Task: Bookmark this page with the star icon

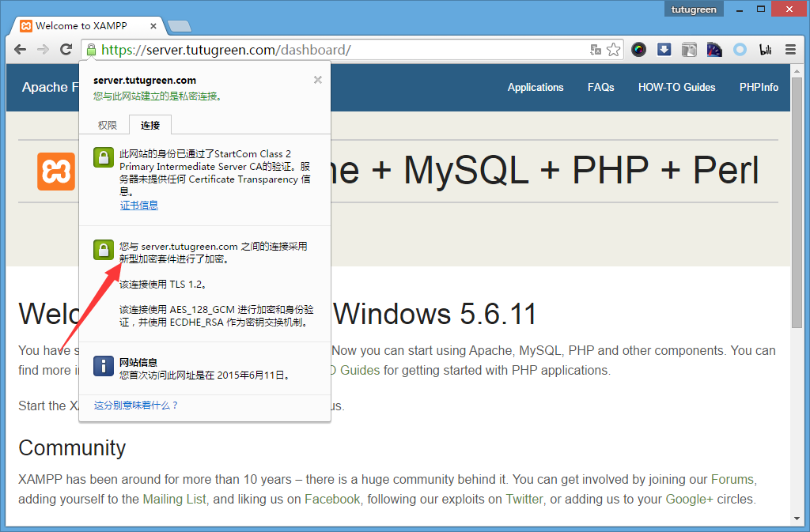Action: 613,50
